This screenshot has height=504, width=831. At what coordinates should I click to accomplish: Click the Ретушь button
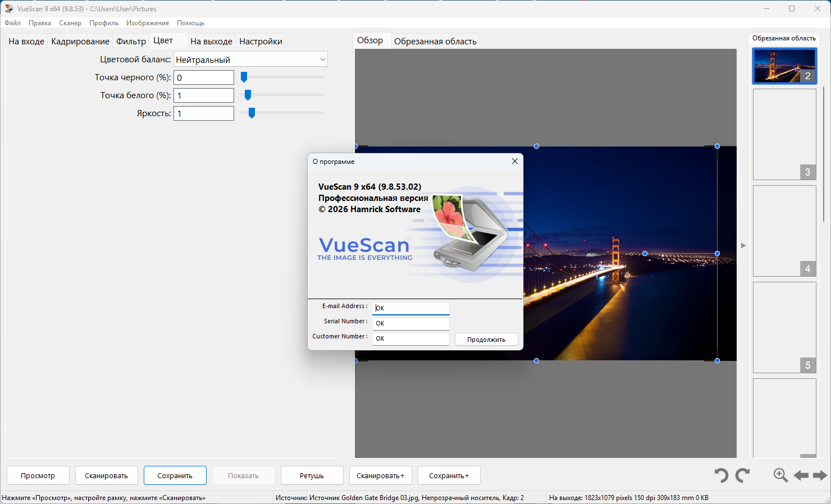[312, 475]
